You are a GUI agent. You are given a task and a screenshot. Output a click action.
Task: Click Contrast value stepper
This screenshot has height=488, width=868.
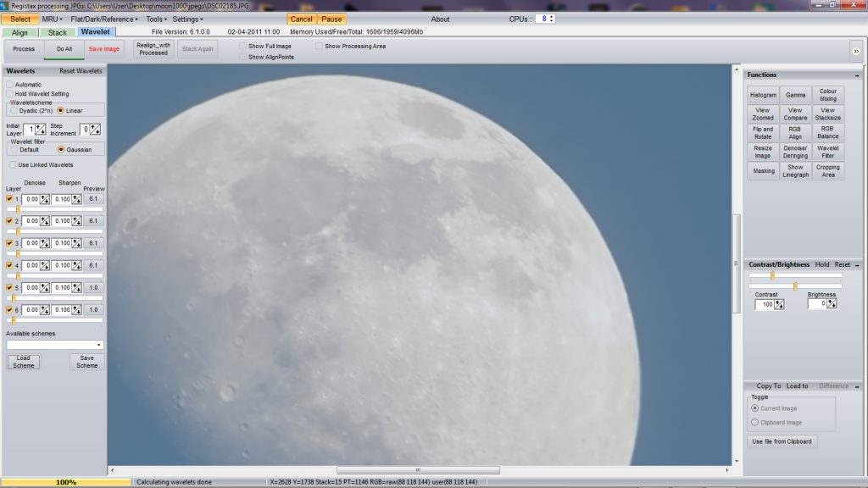click(x=779, y=304)
